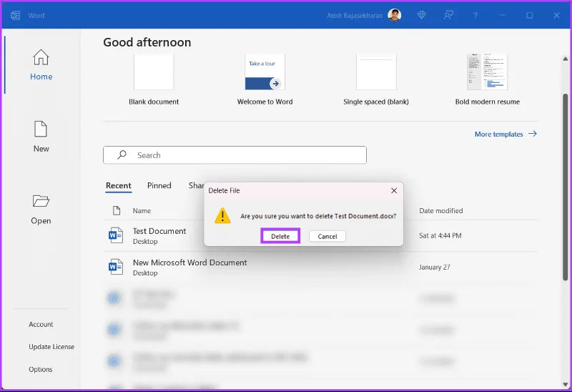Select the Blank document template thumbnail
This screenshot has height=392, width=572.
pos(154,72)
